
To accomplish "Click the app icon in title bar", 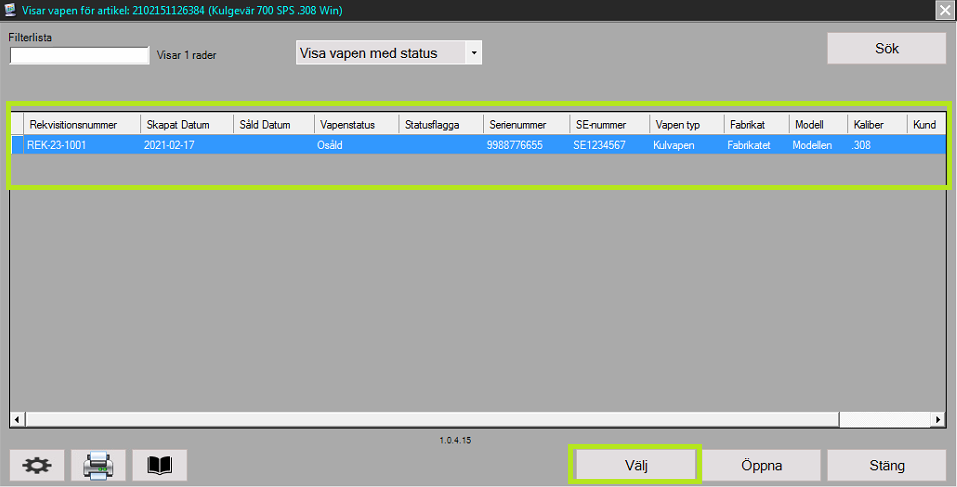I will tap(10, 9).
